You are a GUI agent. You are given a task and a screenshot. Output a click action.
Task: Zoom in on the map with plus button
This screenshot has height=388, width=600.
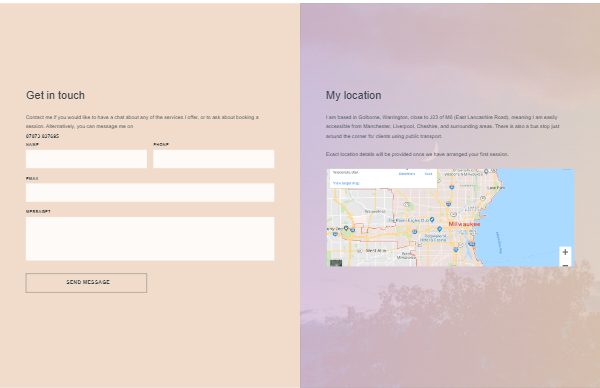pos(565,252)
